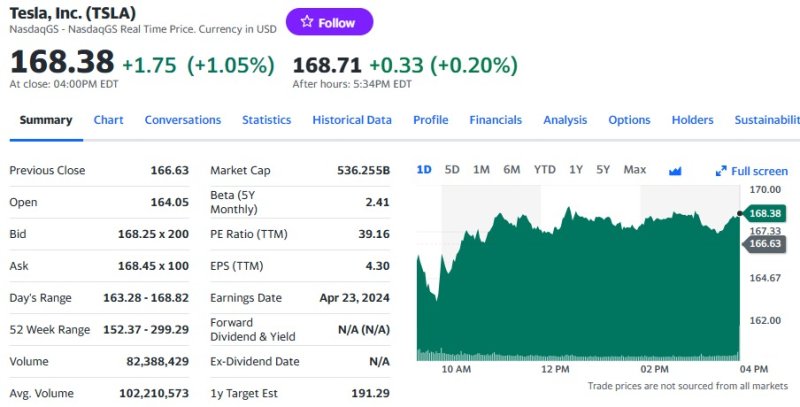Screen dimensions: 800x407
Task: Open the Historical Data tab
Action: [x=352, y=120]
